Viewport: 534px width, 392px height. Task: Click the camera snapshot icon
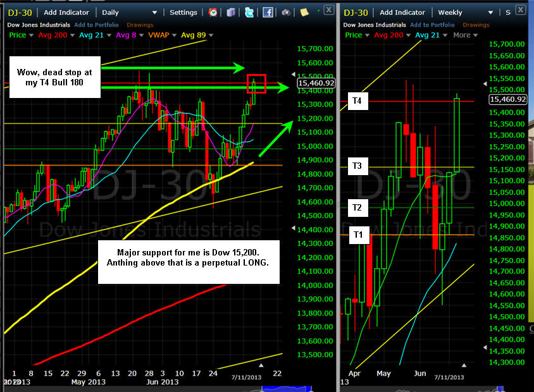pyautogui.click(x=286, y=13)
